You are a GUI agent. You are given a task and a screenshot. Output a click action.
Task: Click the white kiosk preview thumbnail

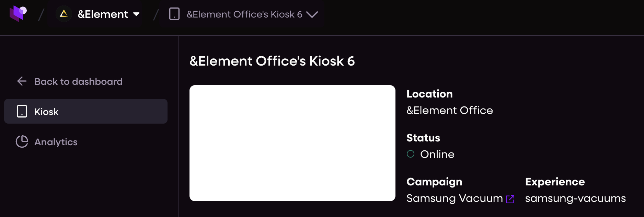pyautogui.click(x=292, y=143)
